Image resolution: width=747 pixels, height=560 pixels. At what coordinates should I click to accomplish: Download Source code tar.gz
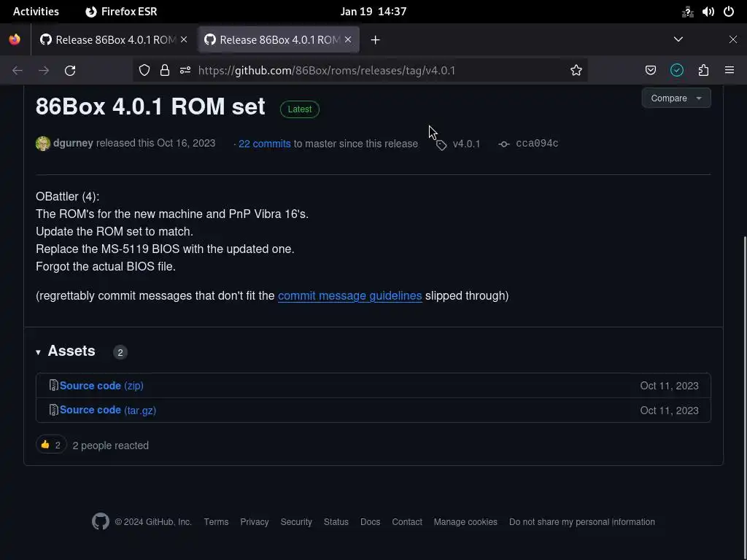[x=108, y=410]
